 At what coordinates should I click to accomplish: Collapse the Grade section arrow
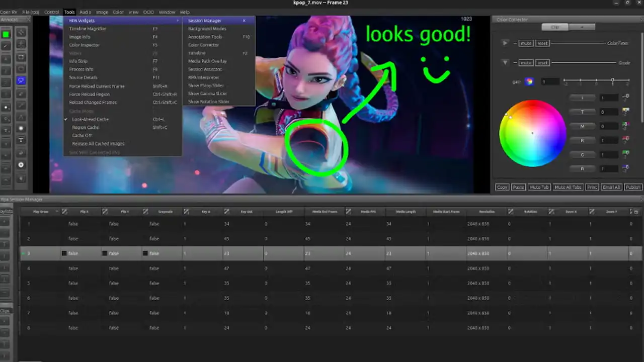(505, 63)
